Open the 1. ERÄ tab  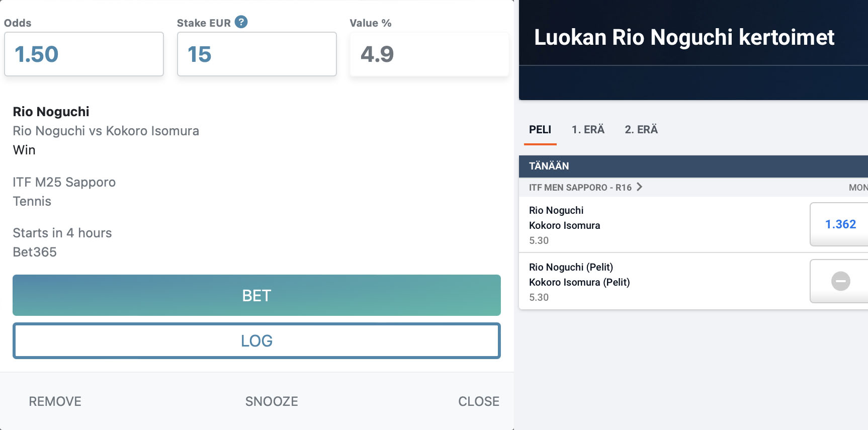588,130
